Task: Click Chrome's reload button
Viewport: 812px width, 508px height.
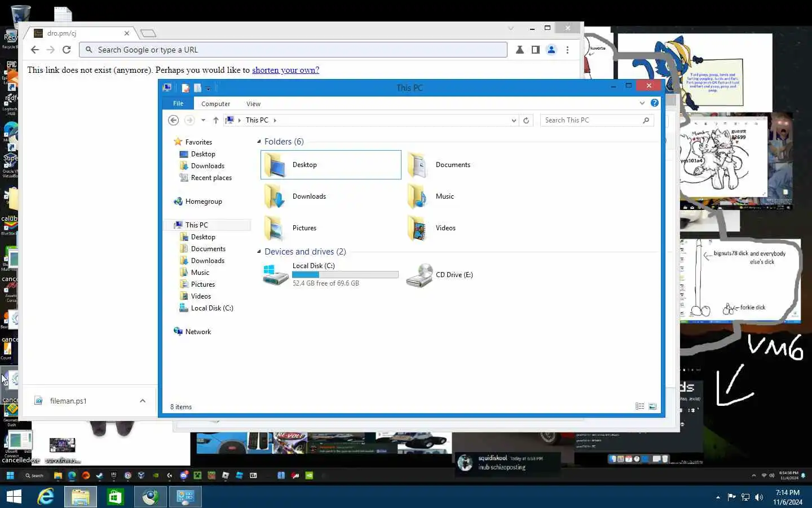Action: pyautogui.click(x=67, y=50)
